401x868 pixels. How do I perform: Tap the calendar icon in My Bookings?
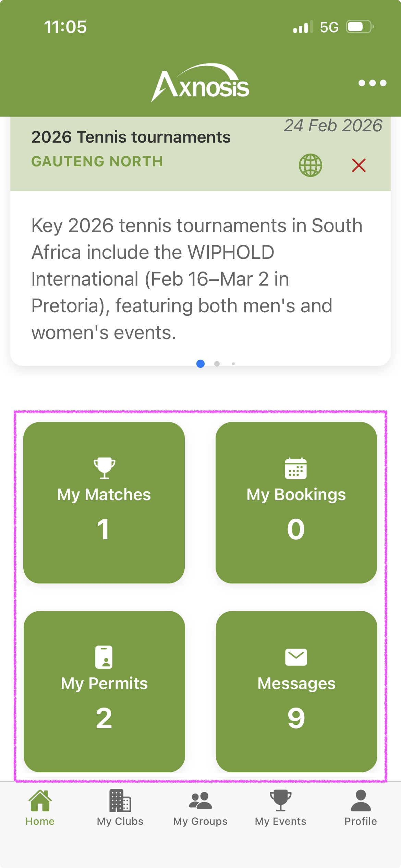pos(296,468)
